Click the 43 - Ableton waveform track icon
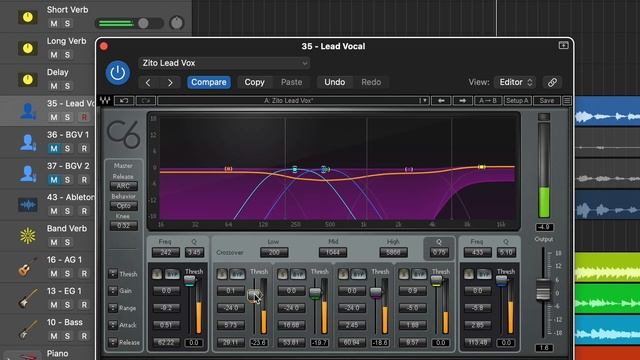The height and width of the screenshot is (360, 640). coord(28,204)
